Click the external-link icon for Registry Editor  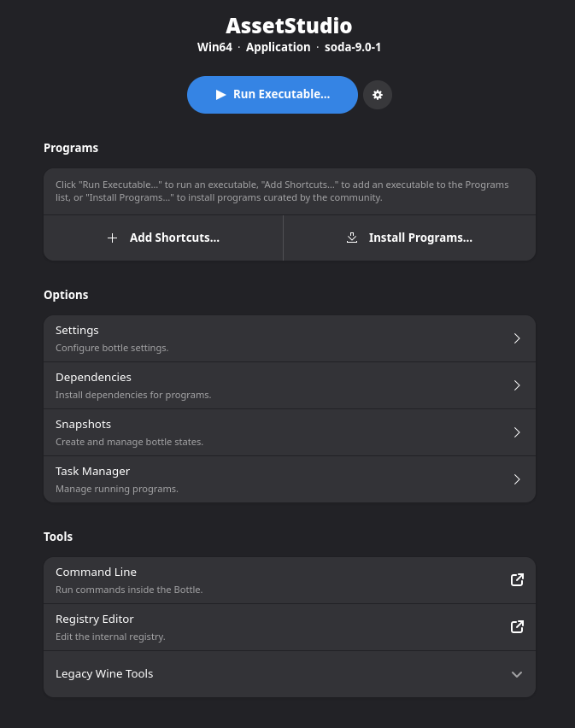517,627
